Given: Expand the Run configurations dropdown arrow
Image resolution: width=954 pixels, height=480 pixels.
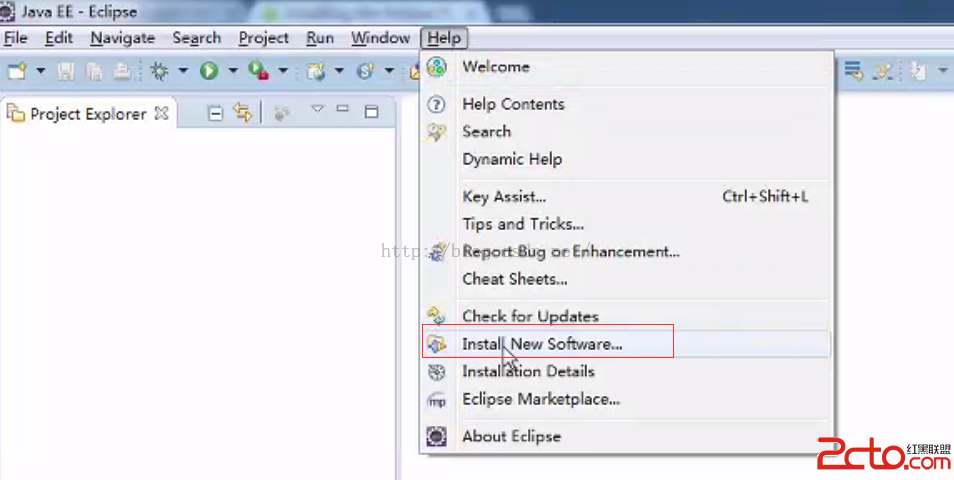Looking at the screenshot, I should (232, 71).
